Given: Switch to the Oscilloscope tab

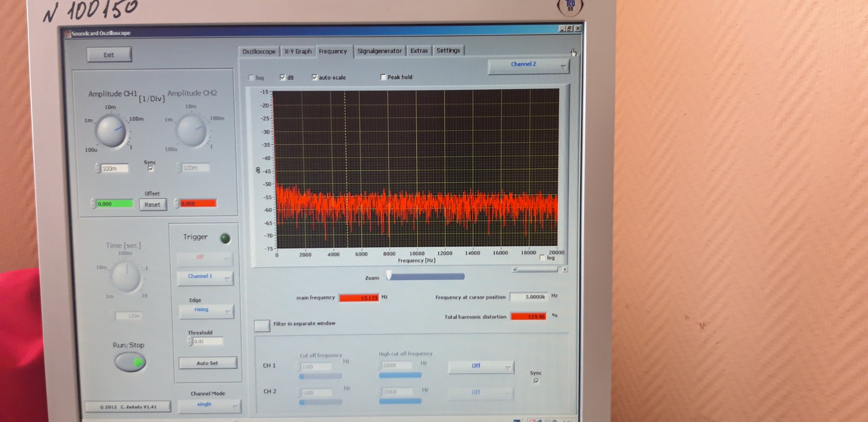Looking at the screenshot, I should tap(259, 52).
